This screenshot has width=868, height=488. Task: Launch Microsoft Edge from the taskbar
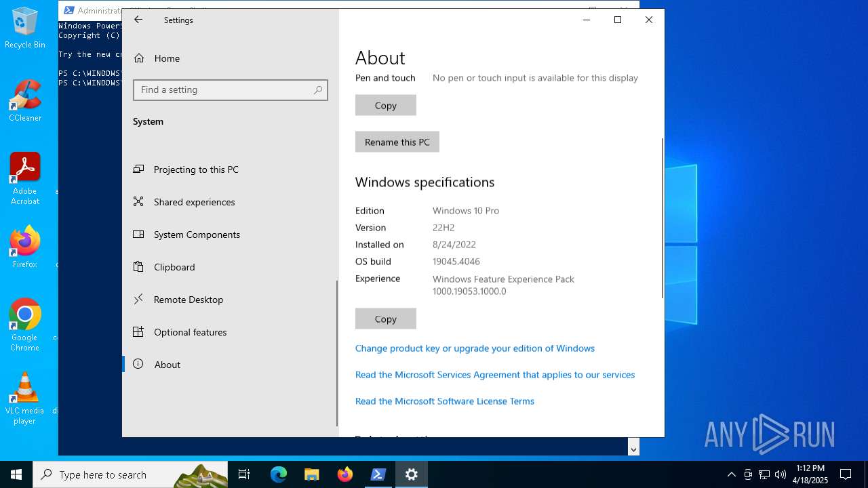pos(279,474)
